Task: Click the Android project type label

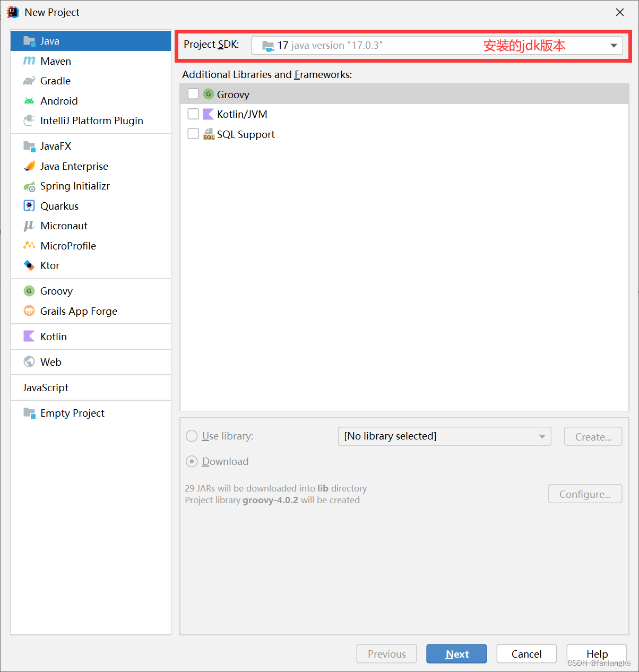Action: point(59,101)
